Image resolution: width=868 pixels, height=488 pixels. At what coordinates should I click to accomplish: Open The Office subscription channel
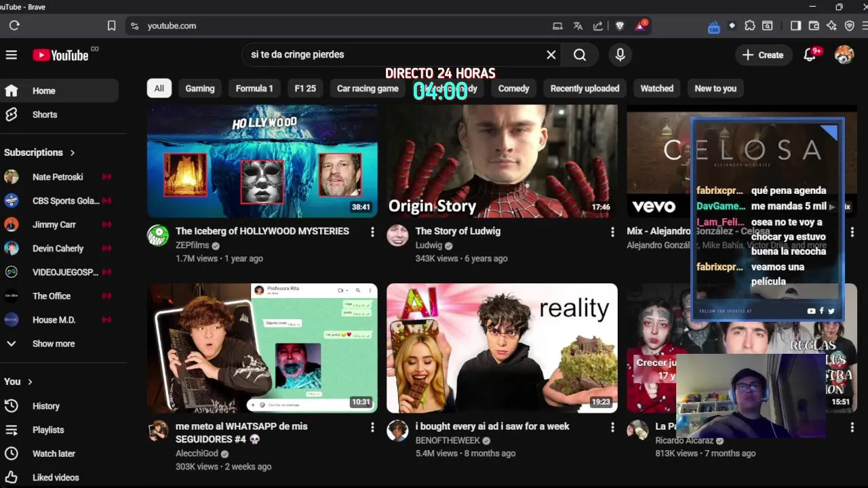(60, 296)
